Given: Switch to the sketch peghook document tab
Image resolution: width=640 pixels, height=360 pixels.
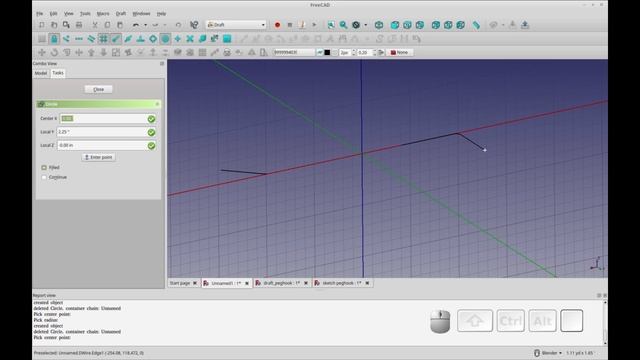Looking at the screenshot, I should point(342,283).
